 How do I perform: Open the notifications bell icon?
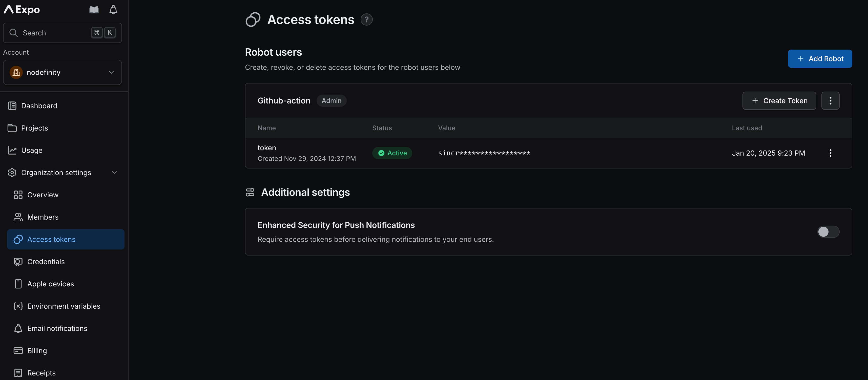point(113,10)
